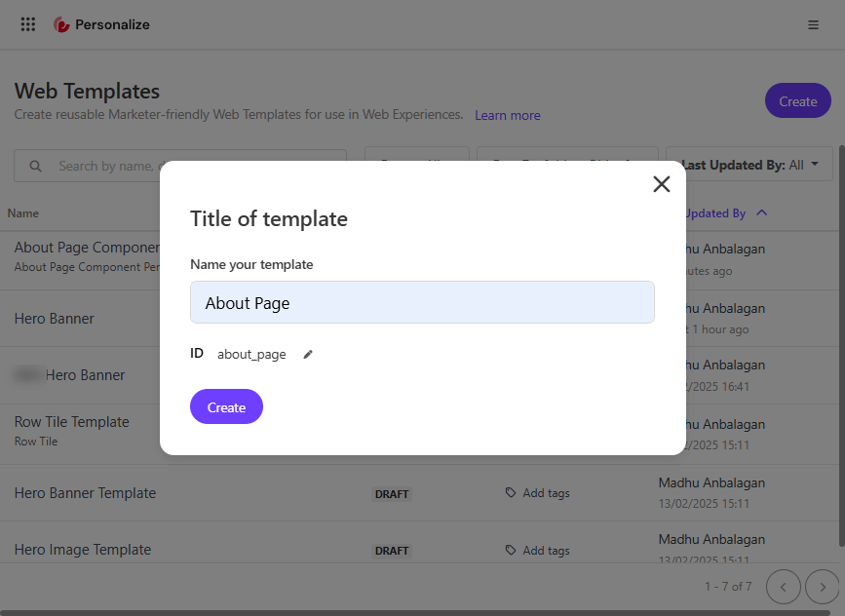Go to the previous page arrow

[x=784, y=587]
